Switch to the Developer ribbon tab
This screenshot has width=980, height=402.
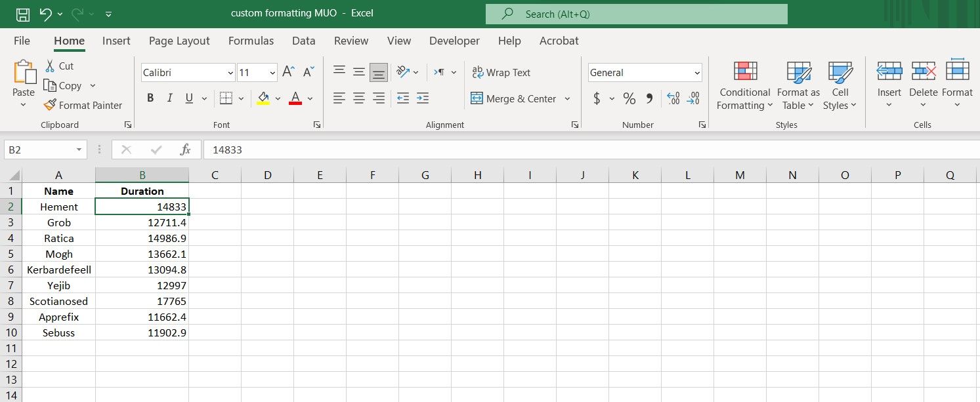(454, 41)
